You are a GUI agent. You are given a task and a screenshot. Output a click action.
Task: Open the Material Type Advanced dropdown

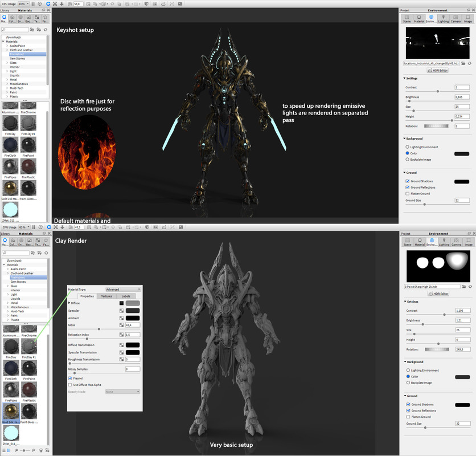[x=123, y=290]
